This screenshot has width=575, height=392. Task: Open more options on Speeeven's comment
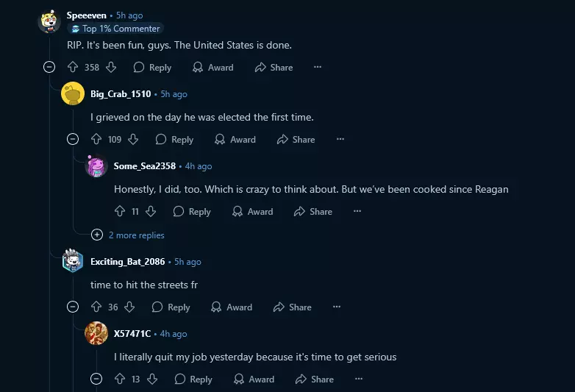pyautogui.click(x=318, y=67)
